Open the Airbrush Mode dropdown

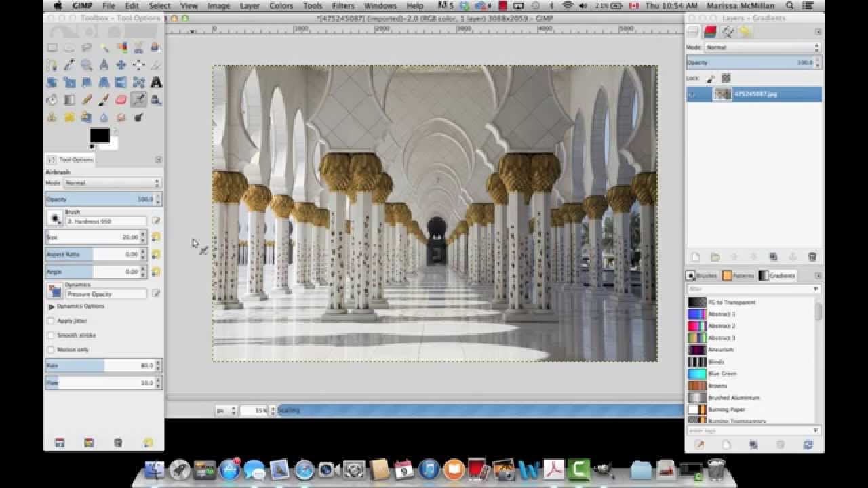pyautogui.click(x=112, y=183)
